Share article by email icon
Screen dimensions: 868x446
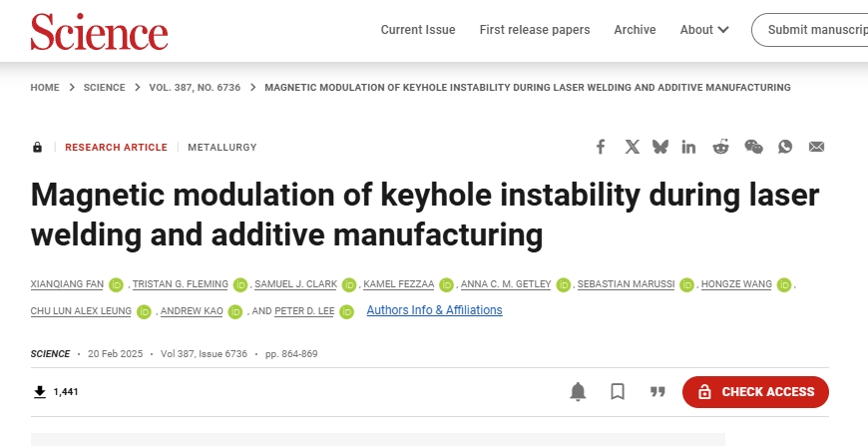[816, 147]
